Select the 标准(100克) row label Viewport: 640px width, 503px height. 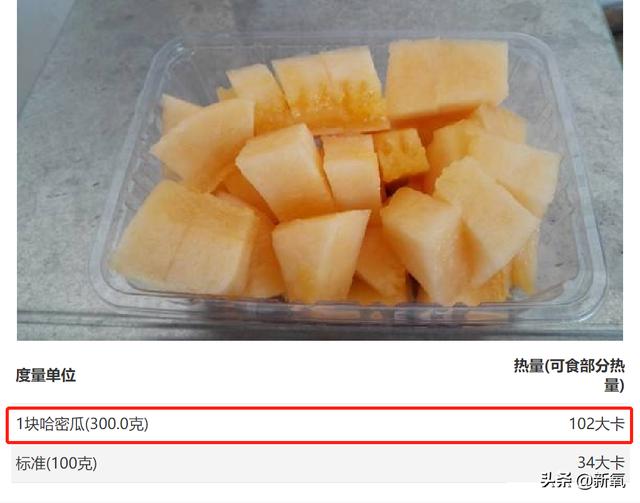[x=56, y=463]
